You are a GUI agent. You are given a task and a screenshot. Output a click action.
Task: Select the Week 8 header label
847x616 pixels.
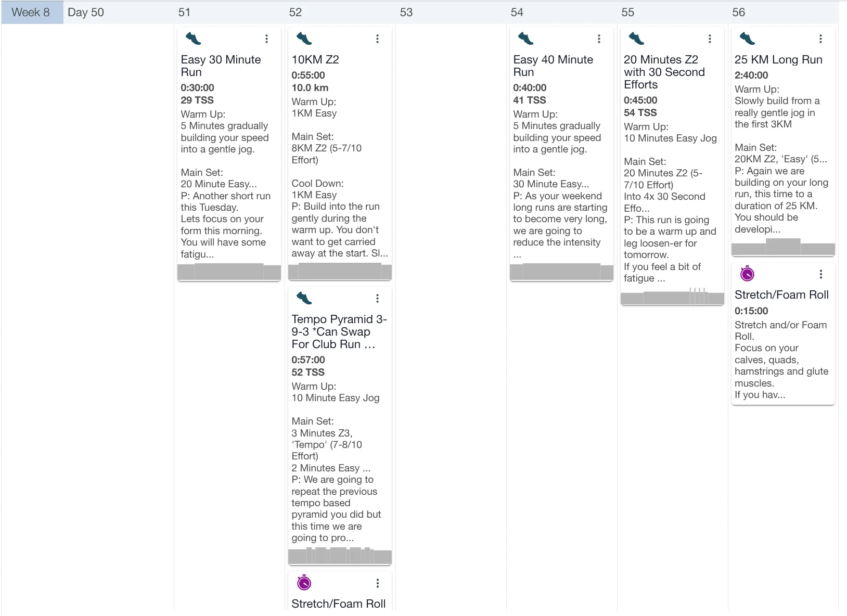pos(31,12)
